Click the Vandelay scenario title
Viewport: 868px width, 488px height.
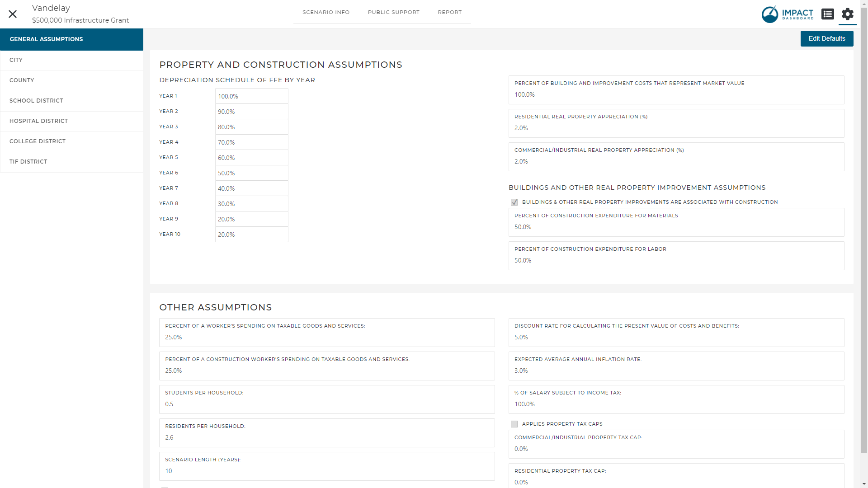51,8
